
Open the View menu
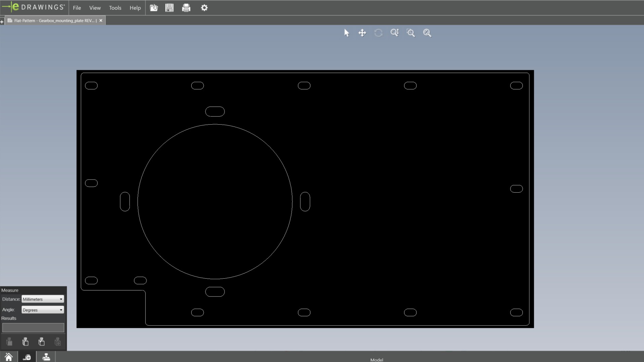tap(95, 8)
